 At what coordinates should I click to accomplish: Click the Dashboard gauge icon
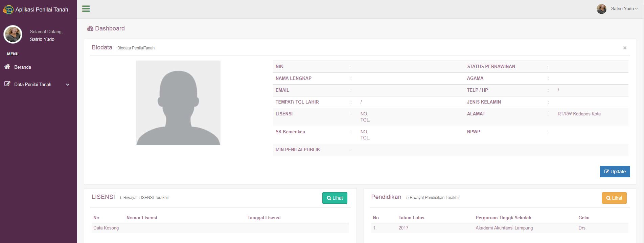[x=90, y=29]
